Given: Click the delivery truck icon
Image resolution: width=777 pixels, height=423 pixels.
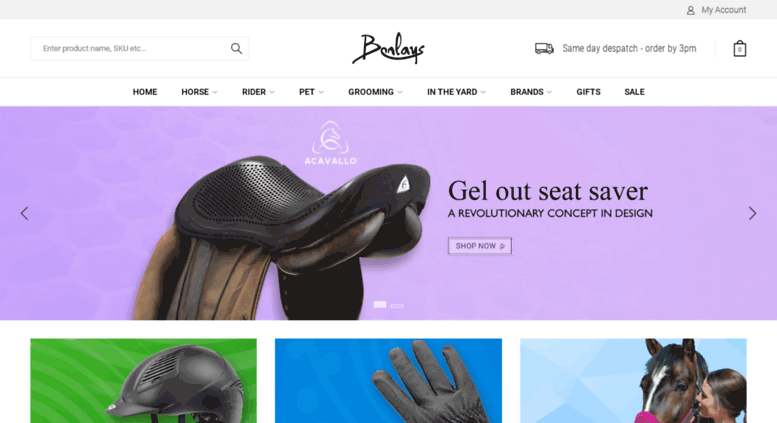Looking at the screenshot, I should [544, 49].
